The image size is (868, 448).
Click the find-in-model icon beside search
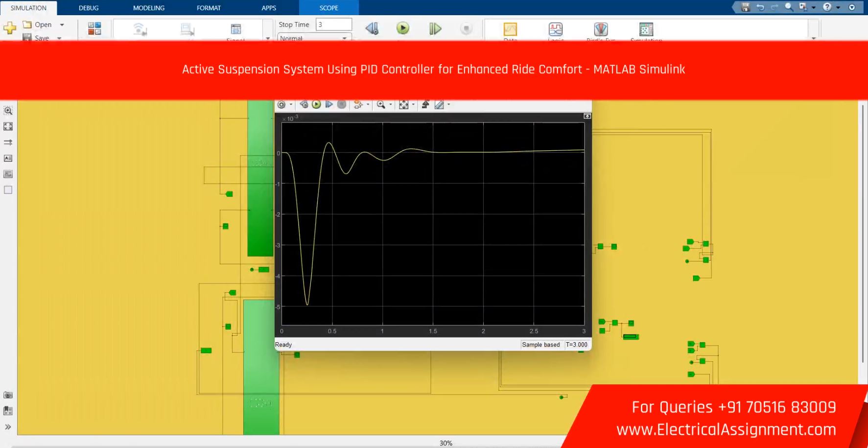coord(803,7)
